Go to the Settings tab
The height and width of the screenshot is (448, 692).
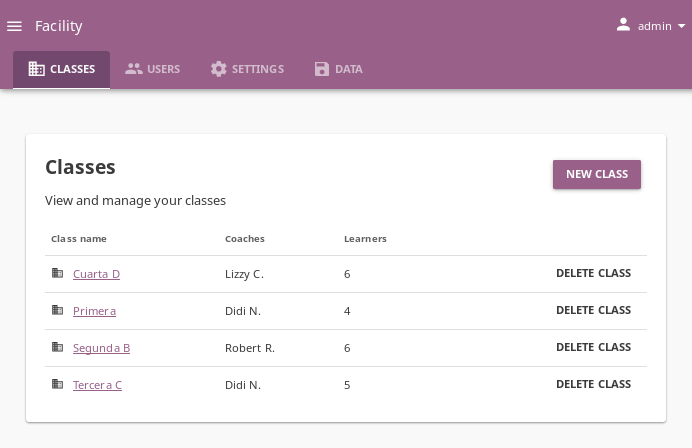point(247,69)
